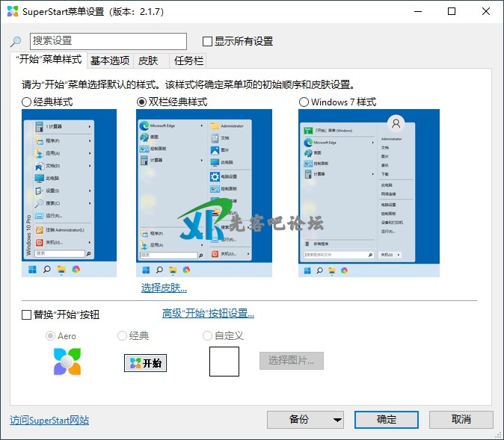Open the 高级"开始"按钮设置 link
The width and height of the screenshot is (504, 440).
208,314
